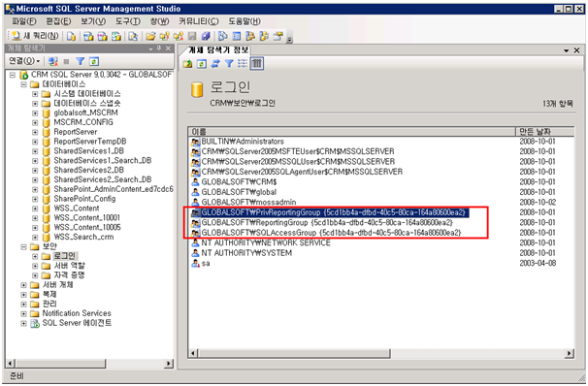Click the Analysis Services DMX Query icon
This screenshot has width=588, height=386.
point(103,36)
